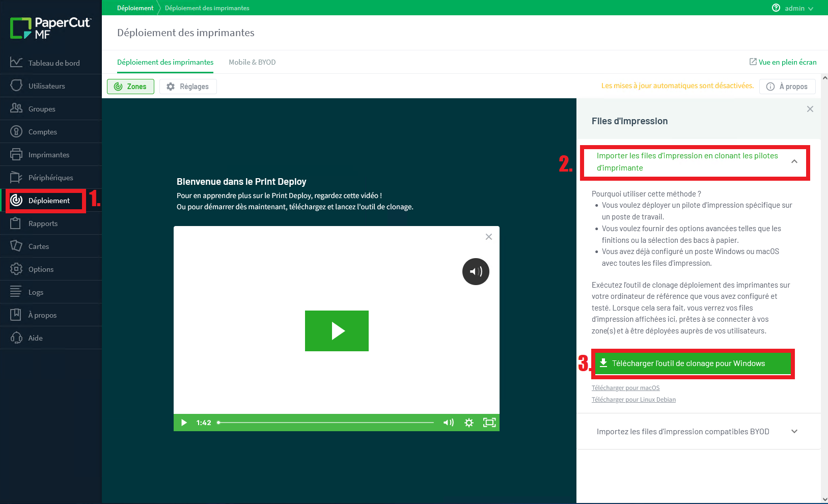
Task: Play the Print Deploy welcome video
Action: click(x=337, y=331)
